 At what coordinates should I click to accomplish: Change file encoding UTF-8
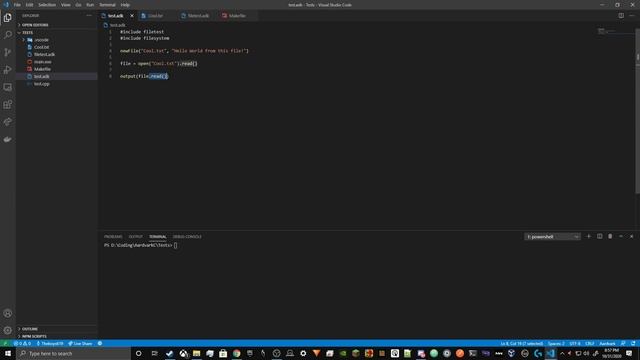[x=575, y=344]
